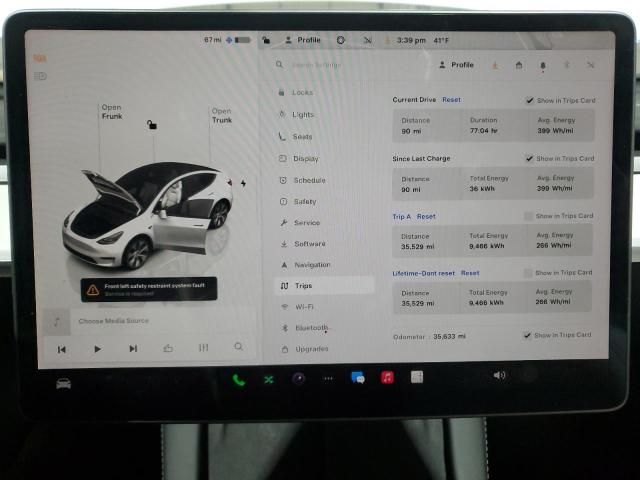This screenshot has height=480, width=640.
Task: Click the green shuffle-style app icon in dock
Action: coord(269,380)
